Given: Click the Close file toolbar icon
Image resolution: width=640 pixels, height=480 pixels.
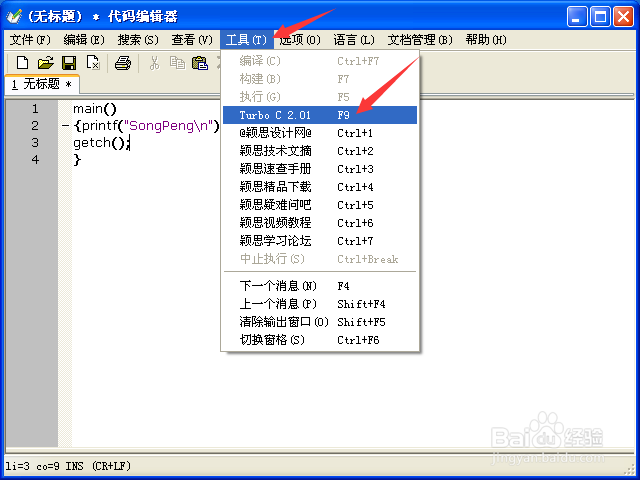Looking at the screenshot, I should 93,63.
